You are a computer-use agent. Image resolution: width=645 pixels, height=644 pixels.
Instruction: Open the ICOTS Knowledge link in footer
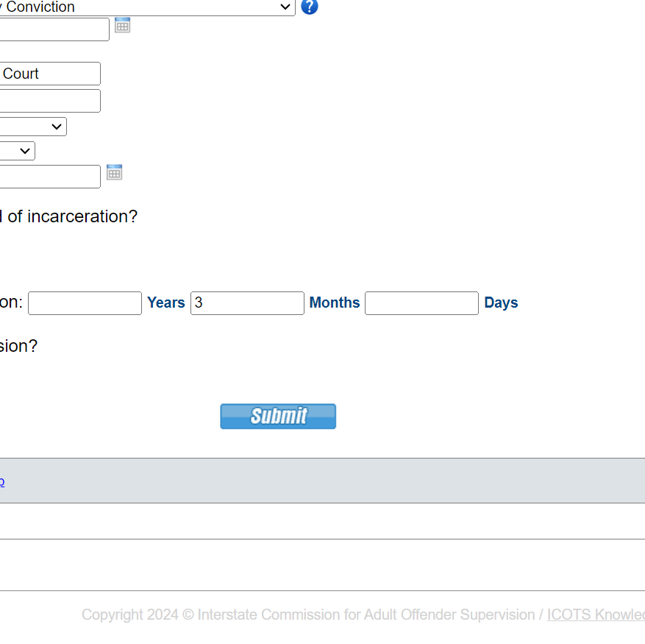596,615
